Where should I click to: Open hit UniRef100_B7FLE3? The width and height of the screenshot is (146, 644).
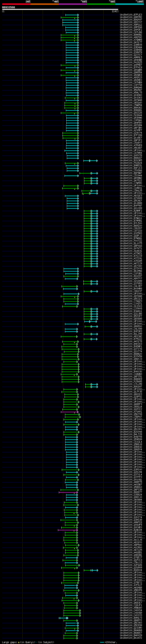pos(131,15)
